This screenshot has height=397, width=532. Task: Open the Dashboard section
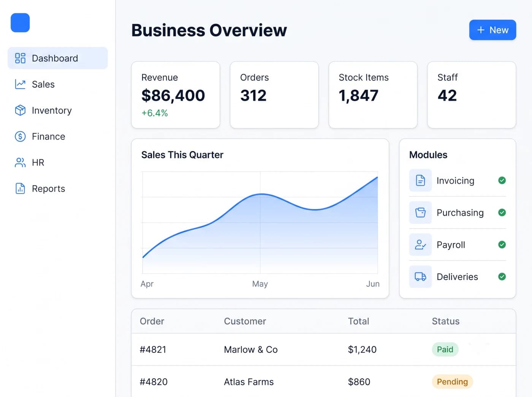[58, 58]
